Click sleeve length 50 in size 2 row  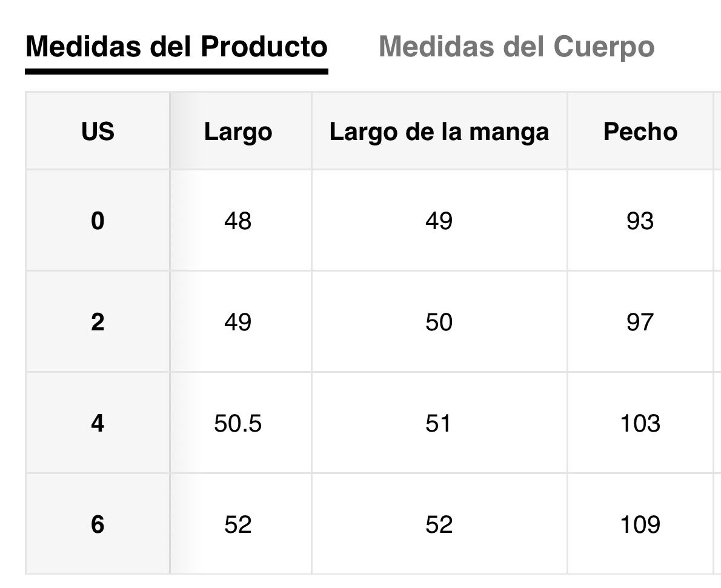coord(439,322)
